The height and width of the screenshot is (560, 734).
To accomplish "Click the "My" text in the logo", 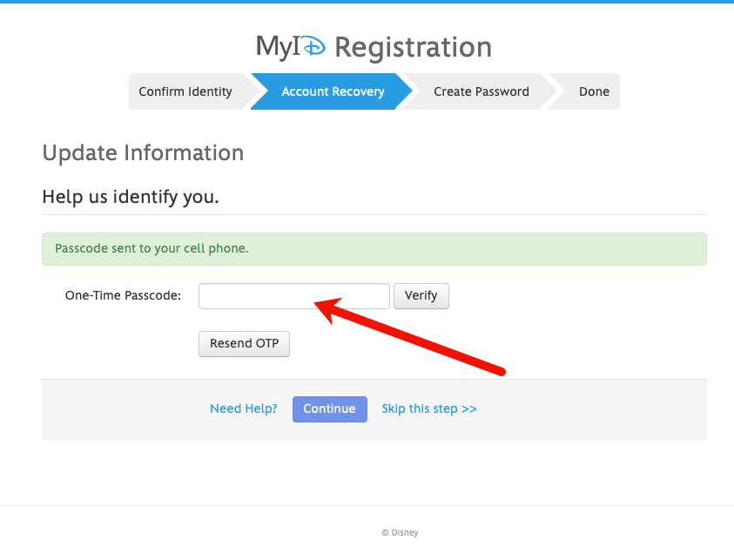I will [273, 47].
